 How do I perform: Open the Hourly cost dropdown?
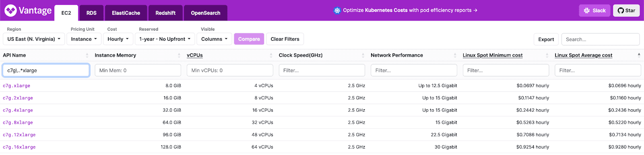click(118, 39)
